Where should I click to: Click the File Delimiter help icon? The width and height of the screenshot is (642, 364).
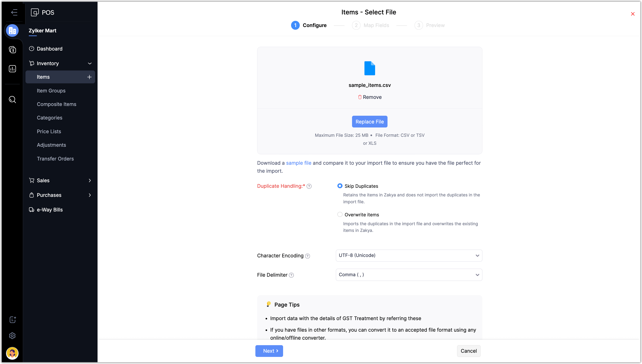291,275
